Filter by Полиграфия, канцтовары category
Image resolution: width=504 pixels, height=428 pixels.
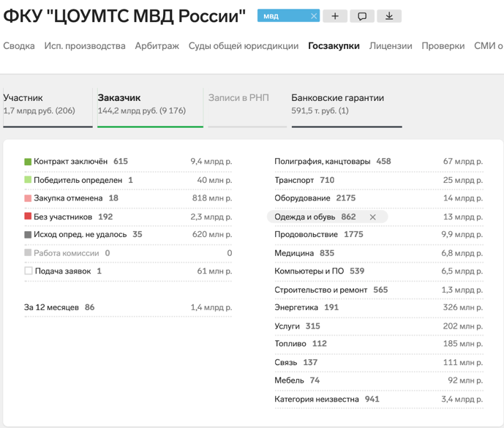379,162
